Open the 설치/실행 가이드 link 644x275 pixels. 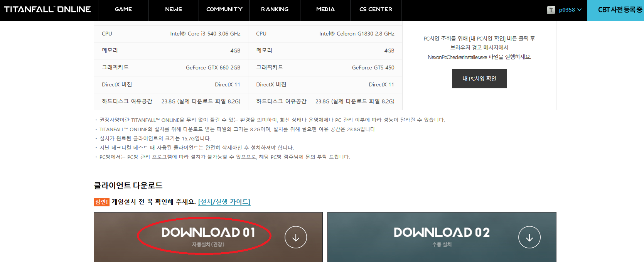coord(224,202)
